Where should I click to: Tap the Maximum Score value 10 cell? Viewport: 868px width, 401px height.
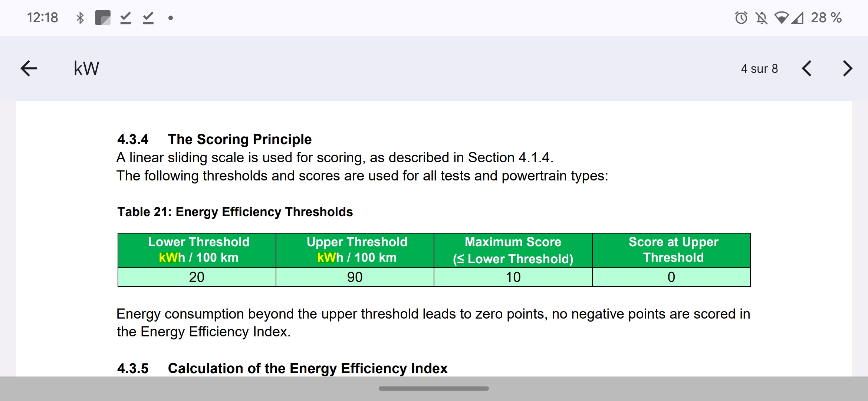pyautogui.click(x=513, y=277)
